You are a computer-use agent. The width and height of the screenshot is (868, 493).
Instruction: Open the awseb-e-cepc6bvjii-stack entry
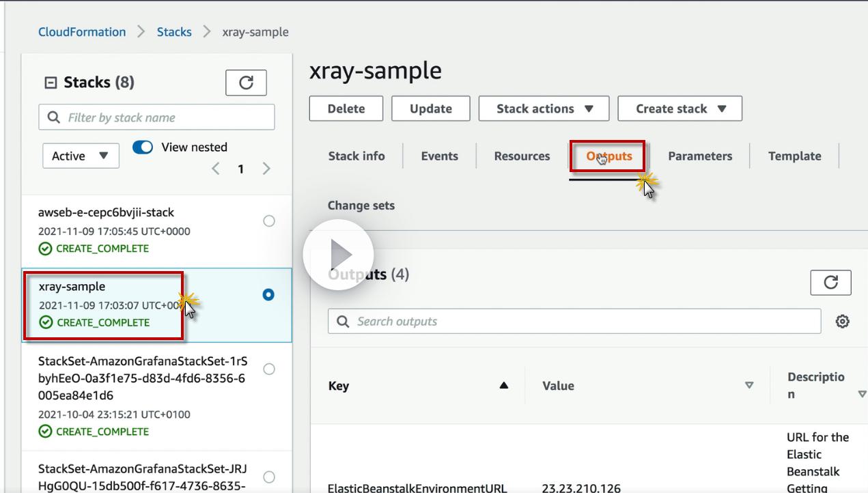106,212
